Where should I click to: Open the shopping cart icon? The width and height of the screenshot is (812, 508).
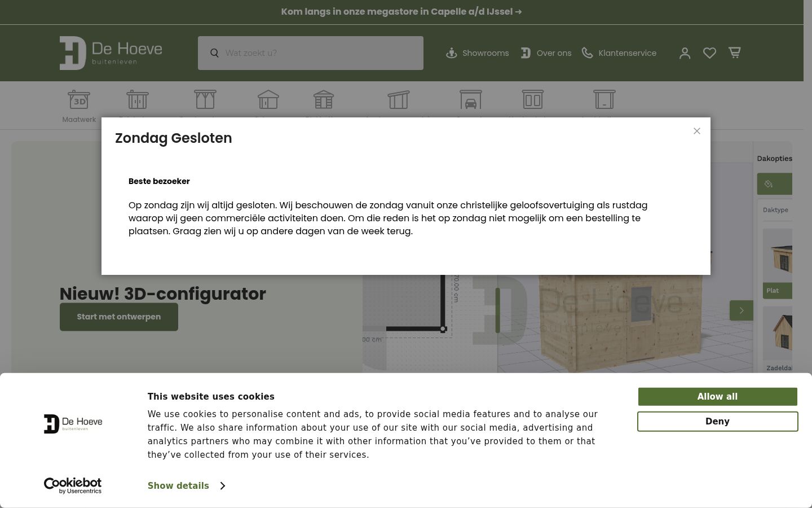734,52
